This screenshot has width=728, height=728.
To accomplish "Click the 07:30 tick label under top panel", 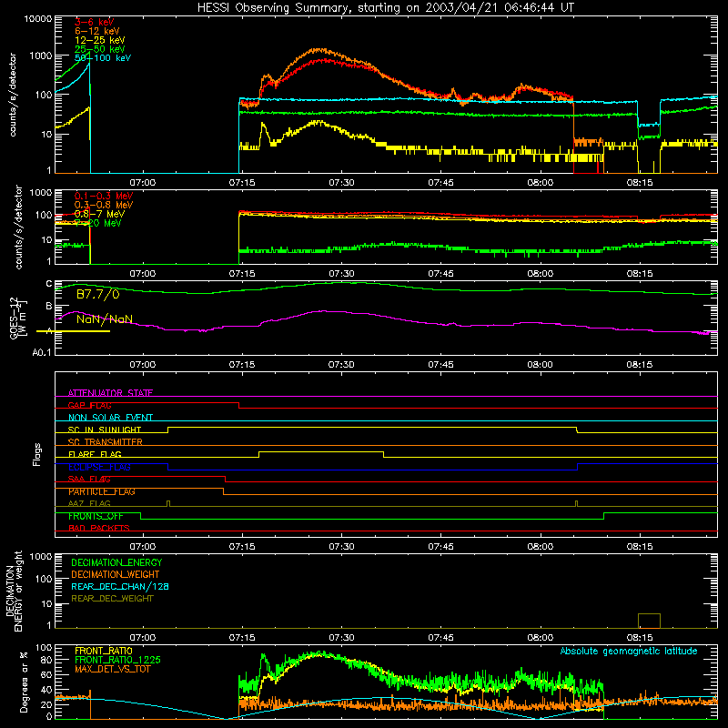I will (341, 183).
